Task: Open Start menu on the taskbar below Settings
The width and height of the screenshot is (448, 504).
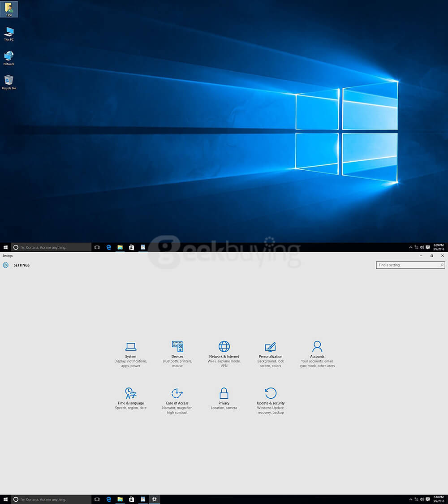Action: [x=5, y=499]
